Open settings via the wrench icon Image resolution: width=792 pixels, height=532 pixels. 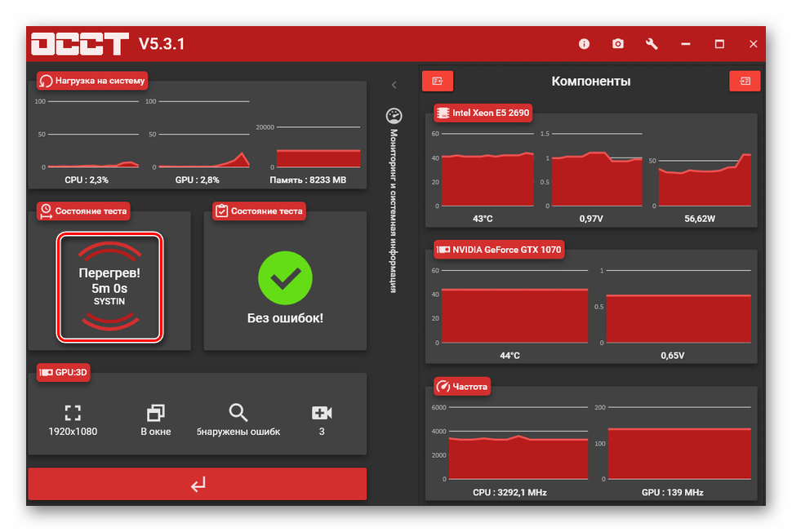pos(652,44)
